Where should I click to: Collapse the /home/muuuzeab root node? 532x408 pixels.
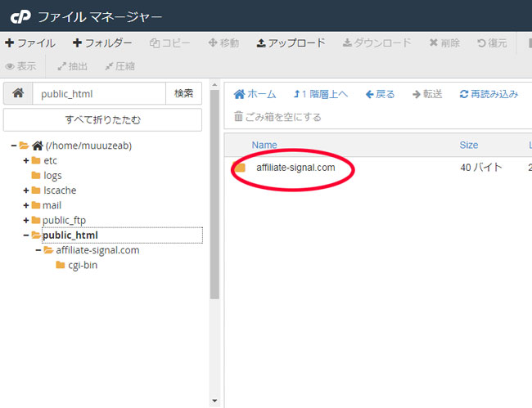(x=14, y=146)
